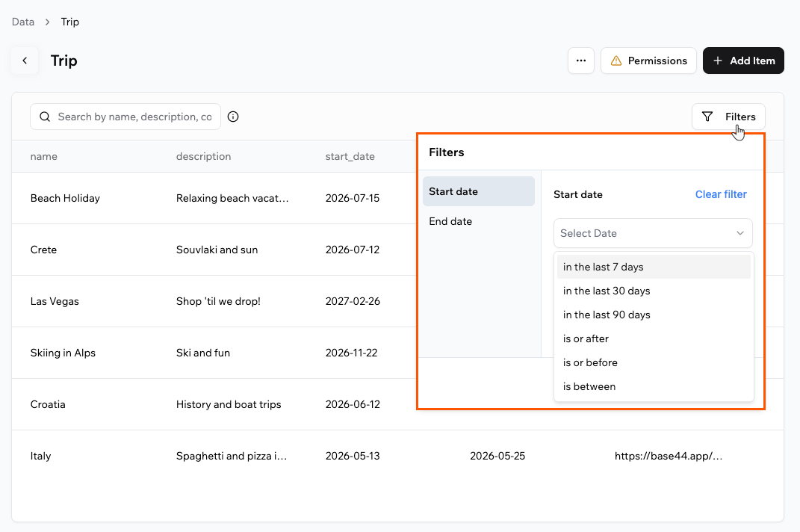Screen dimensions: 800x532
Task: Click 'Spaghetti and pizza i…' description cell
Action: tap(232, 456)
